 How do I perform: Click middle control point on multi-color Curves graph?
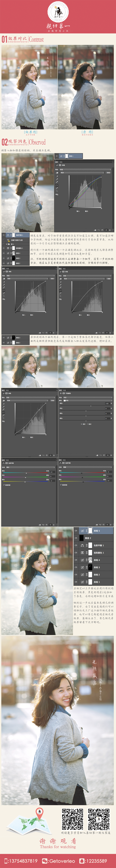coord(86,186)
